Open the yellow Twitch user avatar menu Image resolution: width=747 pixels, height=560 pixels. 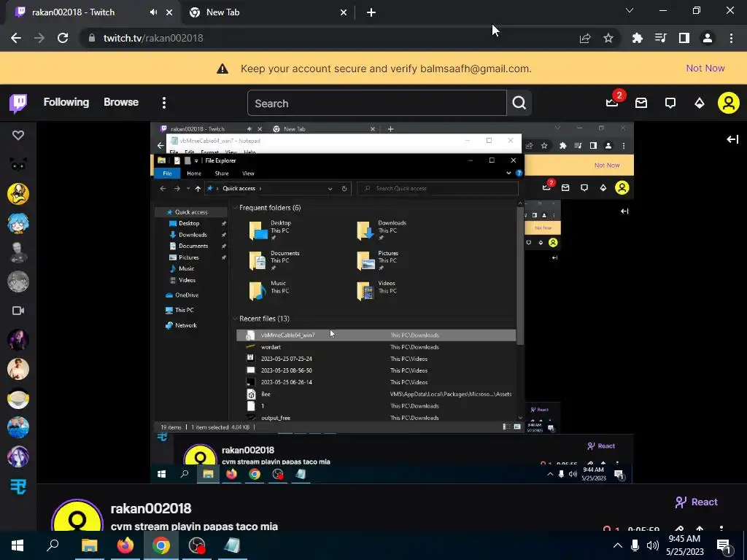click(x=729, y=103)
